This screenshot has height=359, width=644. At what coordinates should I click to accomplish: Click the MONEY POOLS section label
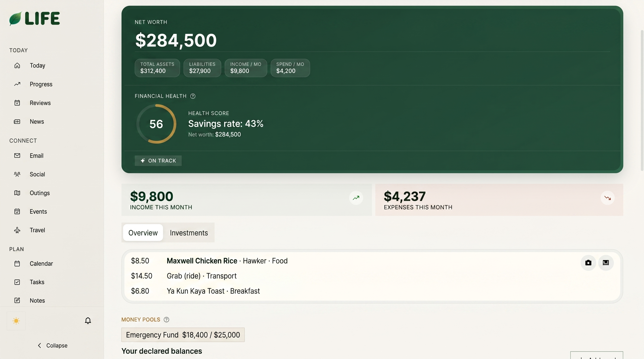pyautogui.click(x=141, y=320)
